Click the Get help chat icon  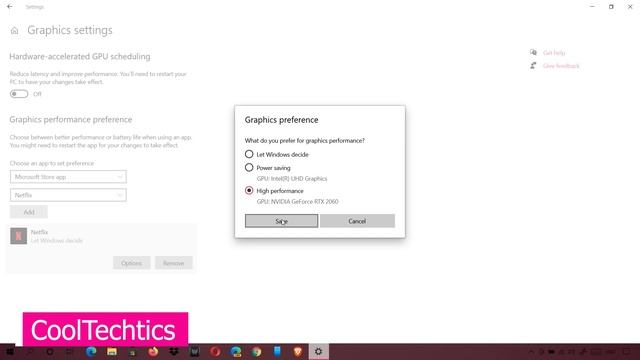533,52
